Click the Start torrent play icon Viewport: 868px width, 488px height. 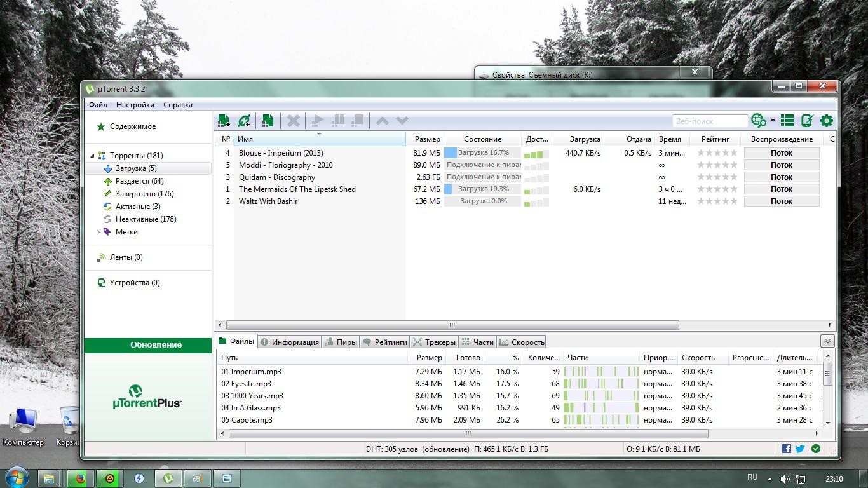[318, 120]
